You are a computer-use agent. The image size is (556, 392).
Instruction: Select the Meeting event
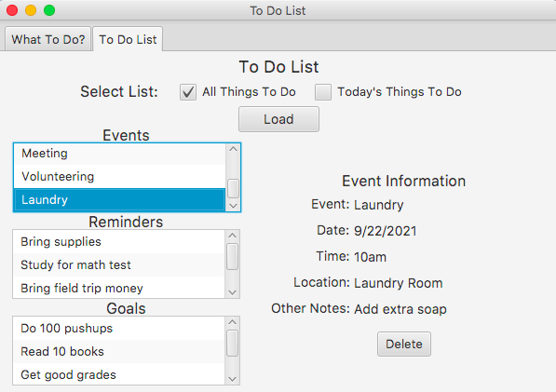119,154
